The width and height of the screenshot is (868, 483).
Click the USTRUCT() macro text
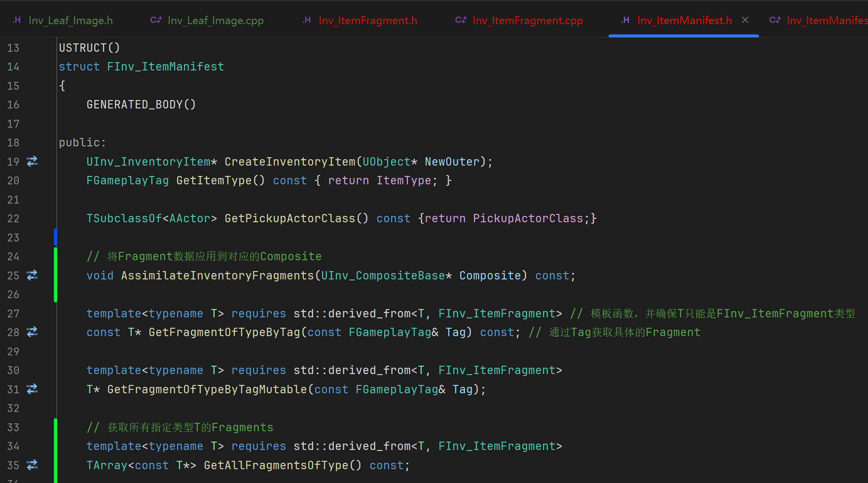coord(89,48)
